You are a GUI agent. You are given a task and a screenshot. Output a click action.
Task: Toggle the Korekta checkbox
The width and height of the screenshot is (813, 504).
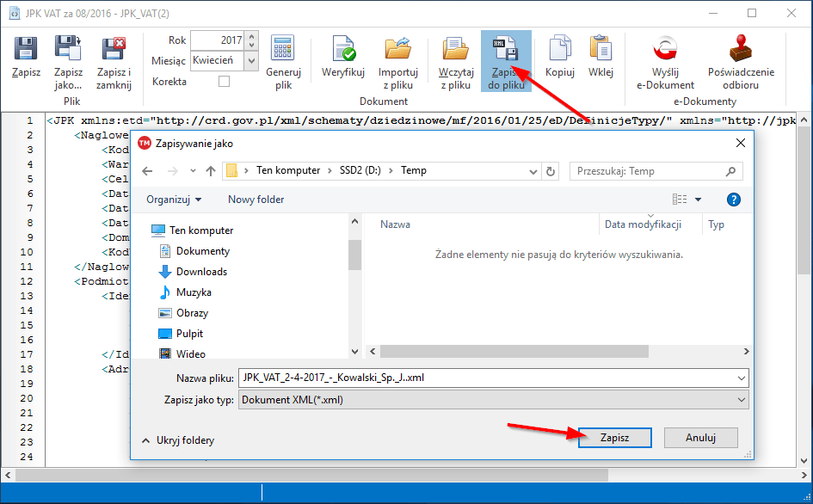pyautogui.click(x=225, y=82)
